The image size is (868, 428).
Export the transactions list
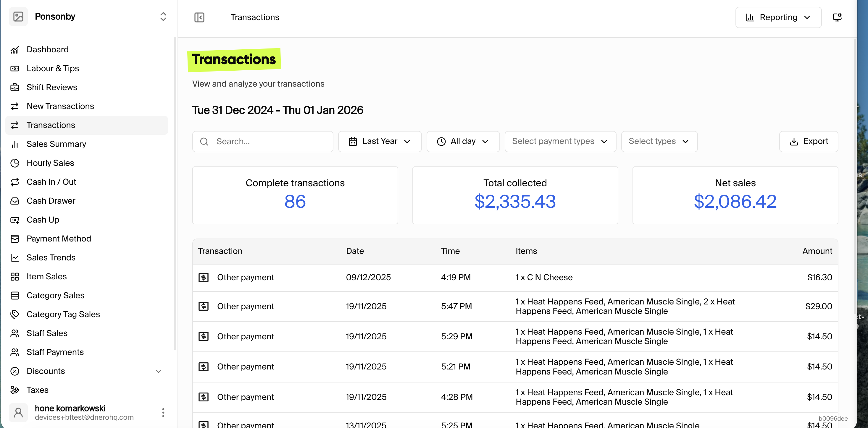tap(808, 141)
